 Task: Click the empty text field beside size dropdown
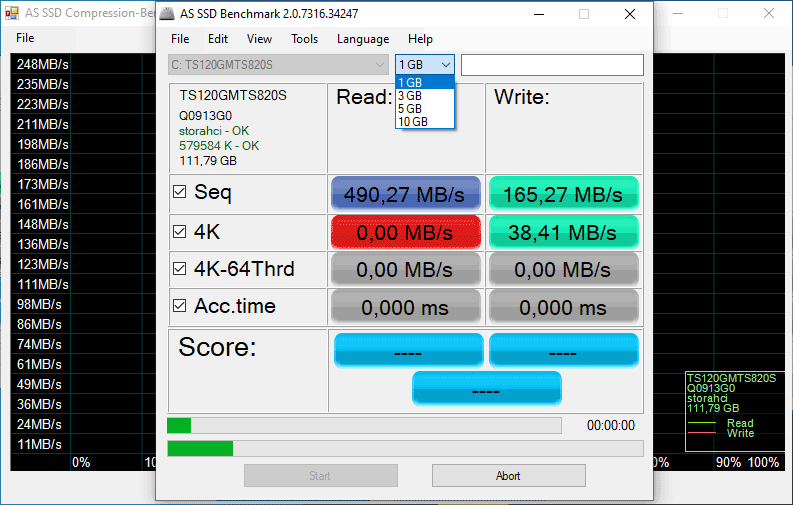551,65
